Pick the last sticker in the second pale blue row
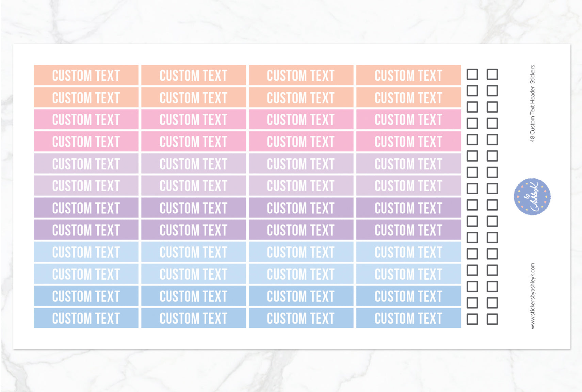The image size is (582, 392). (408, 274)
